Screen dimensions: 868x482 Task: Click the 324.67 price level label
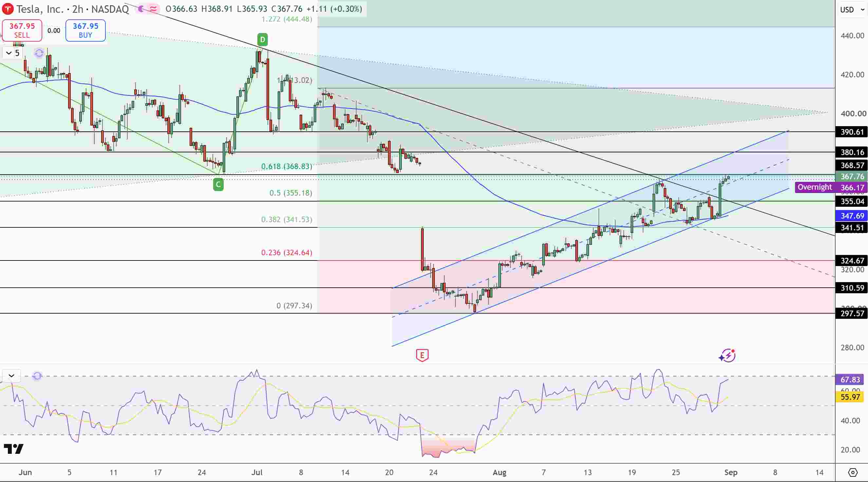852,261
